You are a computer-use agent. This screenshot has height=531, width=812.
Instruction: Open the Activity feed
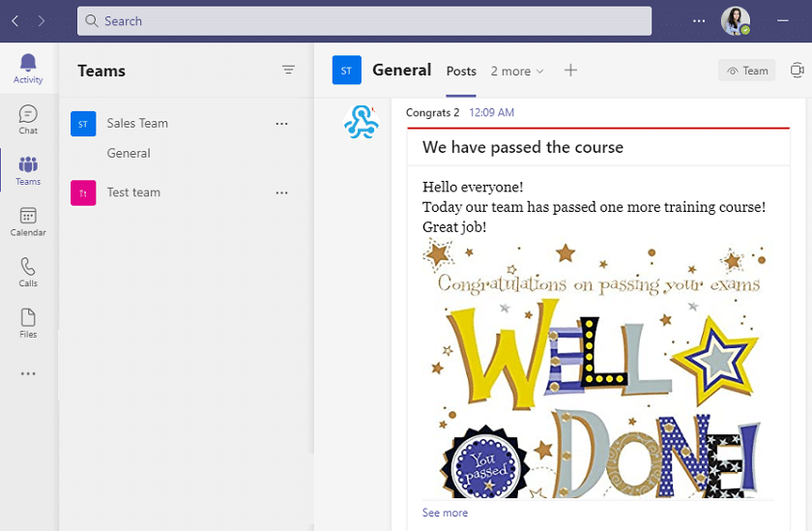[x=28, y=69]
